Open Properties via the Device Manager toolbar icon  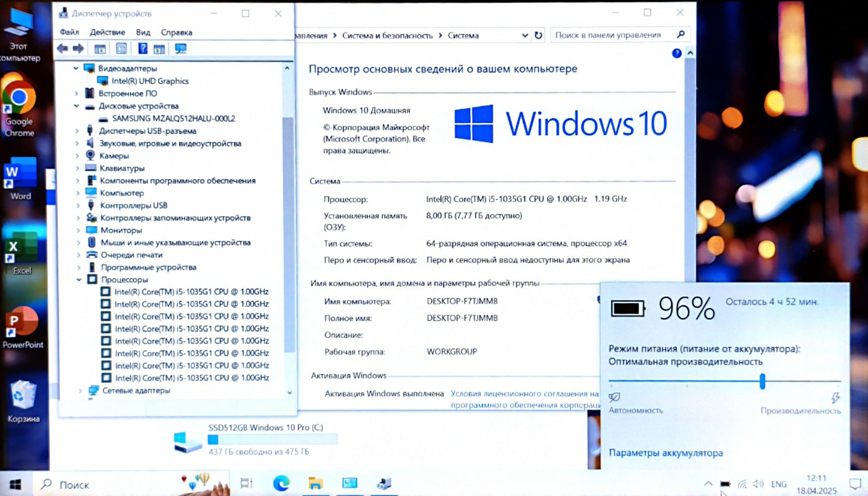[x=121, y=49]
